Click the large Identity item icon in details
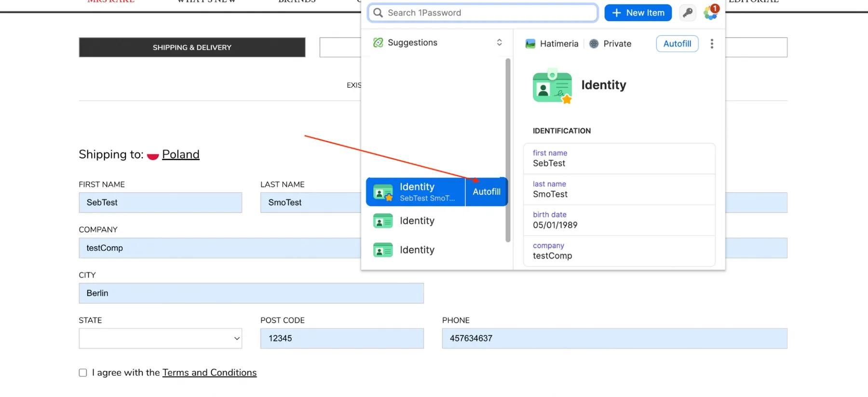 (552, 87)
